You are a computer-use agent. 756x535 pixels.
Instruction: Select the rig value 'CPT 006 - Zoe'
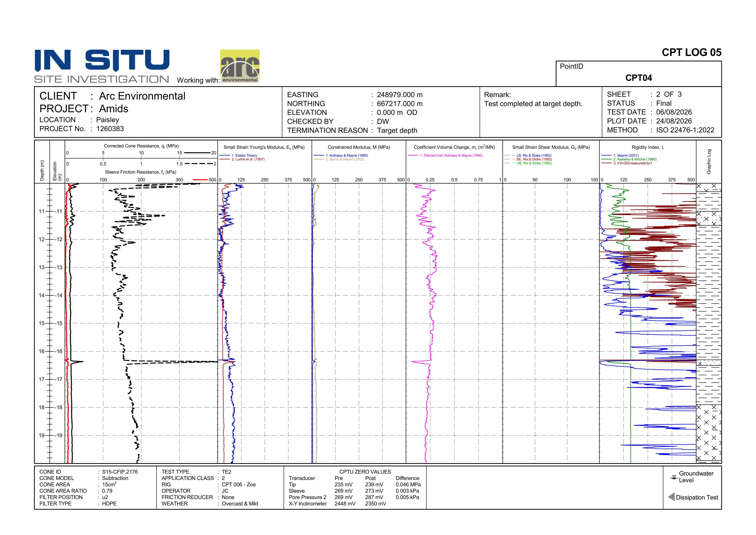coord(238,485)
